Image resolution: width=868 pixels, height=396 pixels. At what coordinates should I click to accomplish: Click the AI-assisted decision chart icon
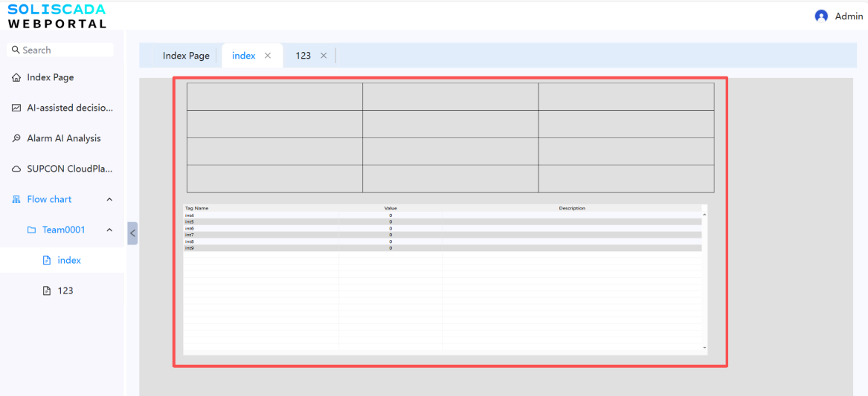click(16, 108)
